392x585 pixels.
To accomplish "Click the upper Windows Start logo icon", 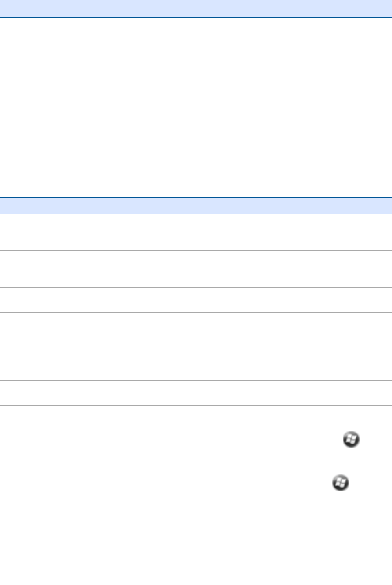I will point(352,440).
